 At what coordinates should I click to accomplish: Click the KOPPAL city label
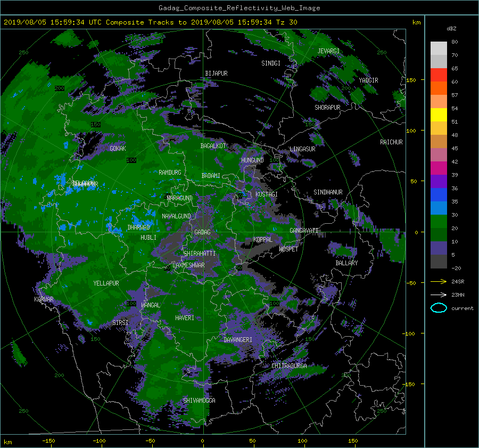263,240
